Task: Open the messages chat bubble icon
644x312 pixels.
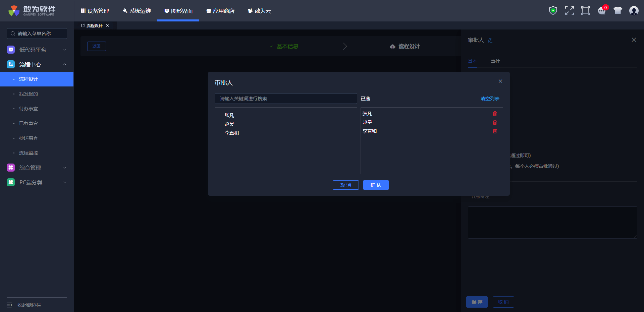Action: 602,11
